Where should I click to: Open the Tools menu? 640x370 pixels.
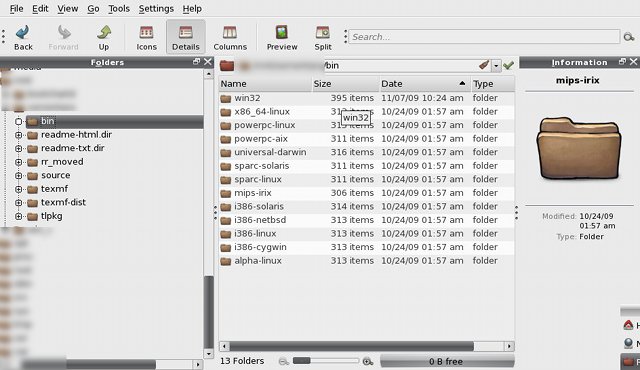click(119, 9)
